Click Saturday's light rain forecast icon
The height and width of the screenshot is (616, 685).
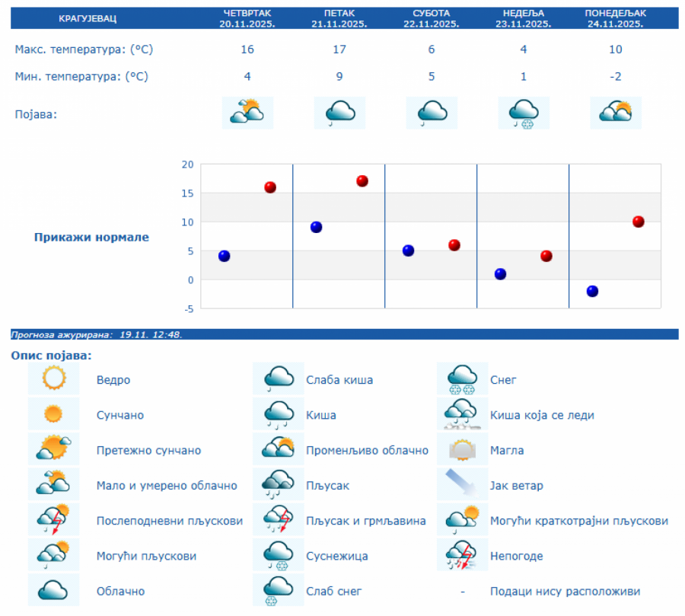point(432,113)
